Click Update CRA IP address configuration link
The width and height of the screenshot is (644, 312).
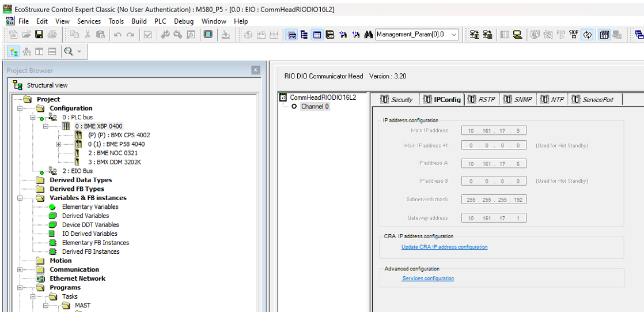444,247
